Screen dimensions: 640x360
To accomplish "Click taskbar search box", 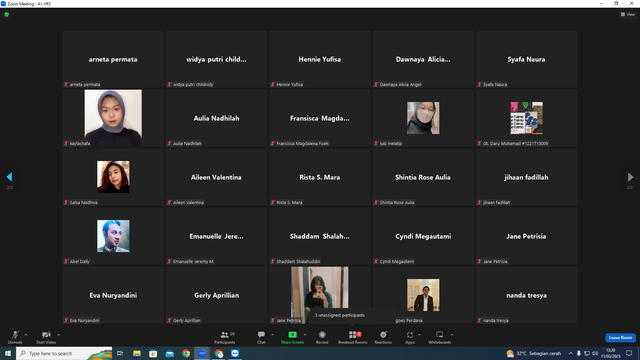I will pyautogui.click(x=64, y=353).
